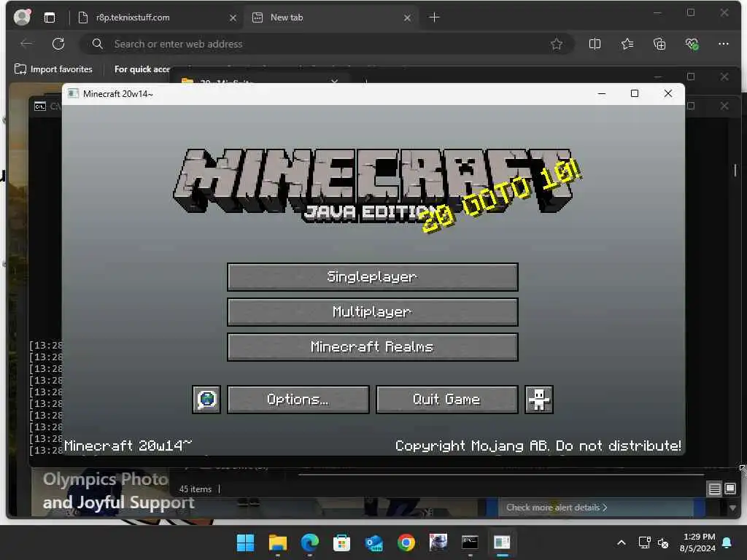
Task: Open Windows Start menu
Action: pos(246,542)
